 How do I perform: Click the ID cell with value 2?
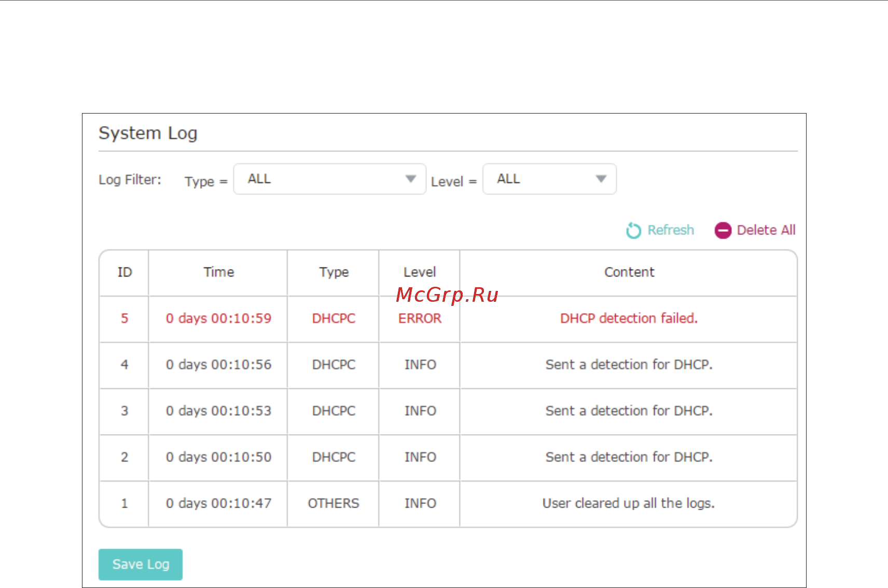(124, 457)
